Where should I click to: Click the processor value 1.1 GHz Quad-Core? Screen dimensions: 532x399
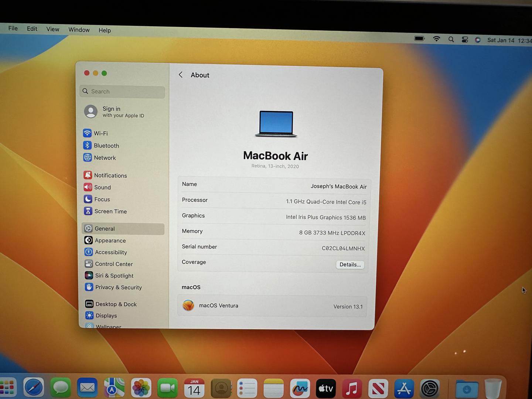click(x=326, y=202)
